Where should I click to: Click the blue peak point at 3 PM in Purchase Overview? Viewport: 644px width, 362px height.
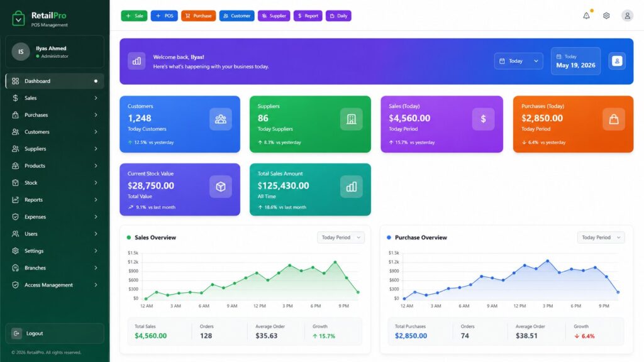coord(548,261)
